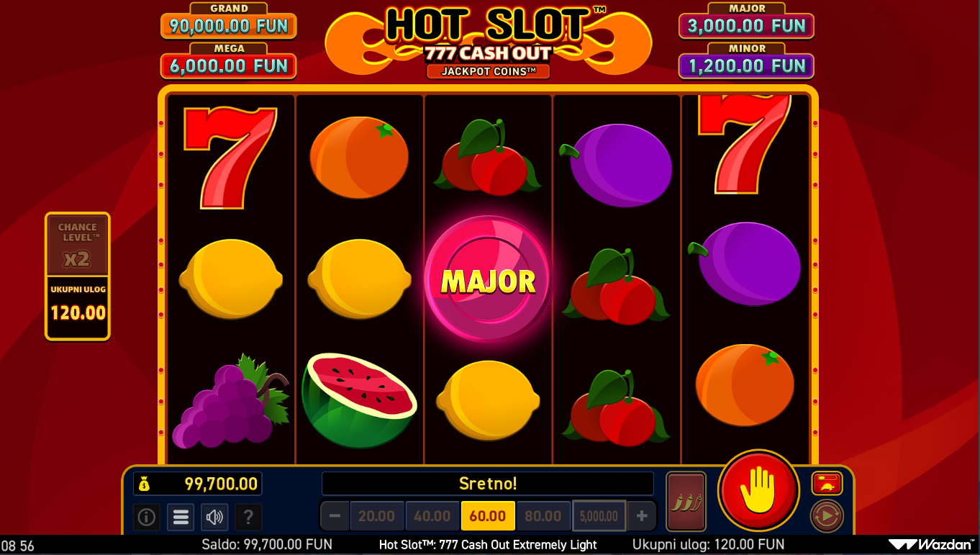Decrease the bet with the minus button
This screenshot has height=555, width=980.
pyautogui.click(x=335, y=516)
